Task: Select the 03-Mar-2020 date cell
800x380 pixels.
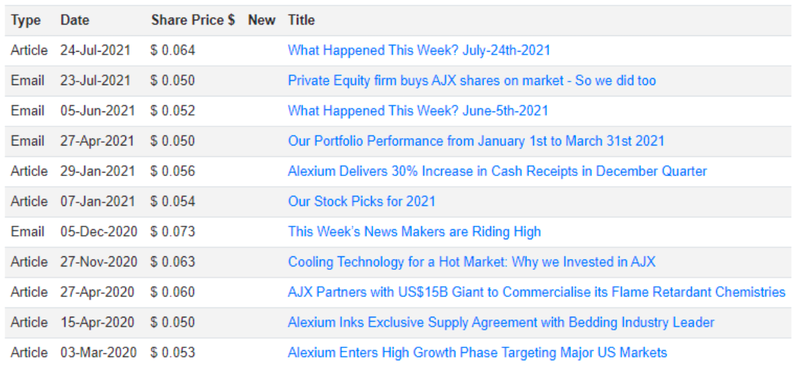Action: click(98, 353)
